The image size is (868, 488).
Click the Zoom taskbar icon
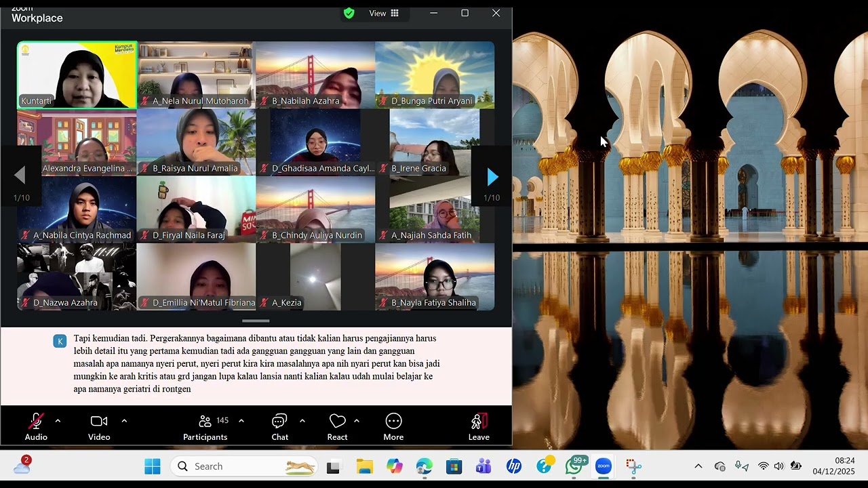pyautogui.click(x=604, y=466)
